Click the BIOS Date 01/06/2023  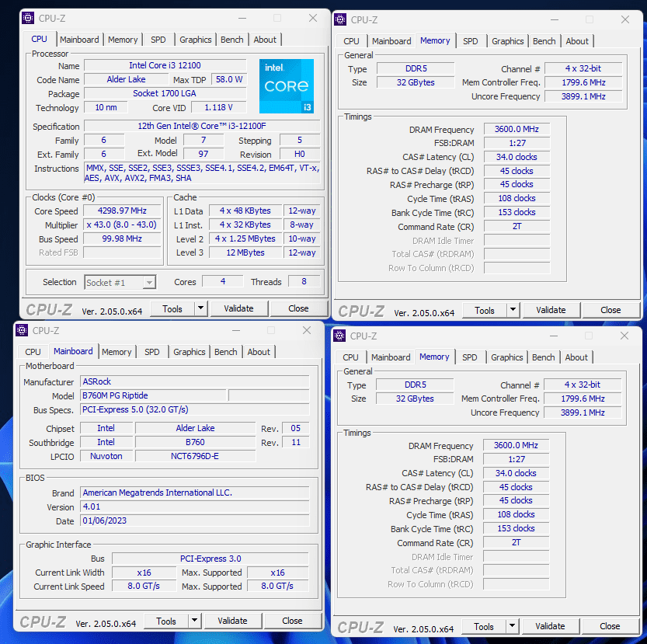[195, 520]
